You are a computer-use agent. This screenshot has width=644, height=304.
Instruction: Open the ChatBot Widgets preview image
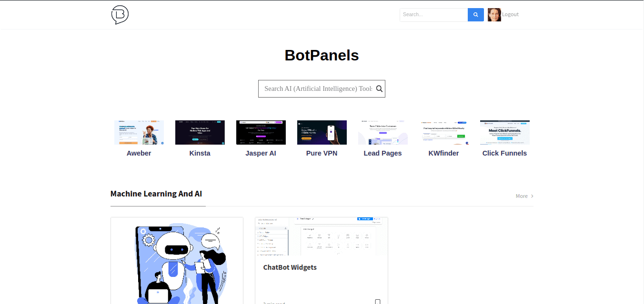(322, 236)
